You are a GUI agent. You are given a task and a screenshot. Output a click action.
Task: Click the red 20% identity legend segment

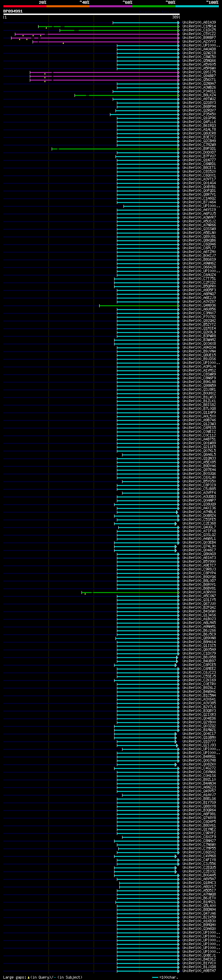[x=25, y=6]
